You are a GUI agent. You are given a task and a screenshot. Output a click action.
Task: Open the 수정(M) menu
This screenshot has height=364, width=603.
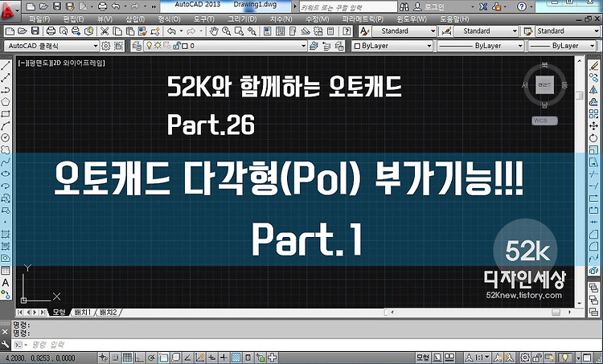click(x=318, y=18)
